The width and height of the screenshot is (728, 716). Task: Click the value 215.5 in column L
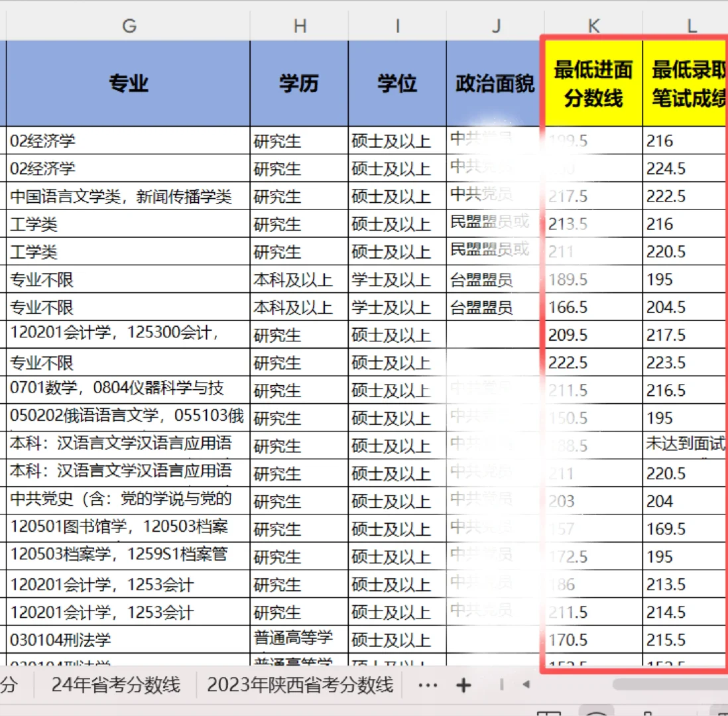(x=684, y=640)
